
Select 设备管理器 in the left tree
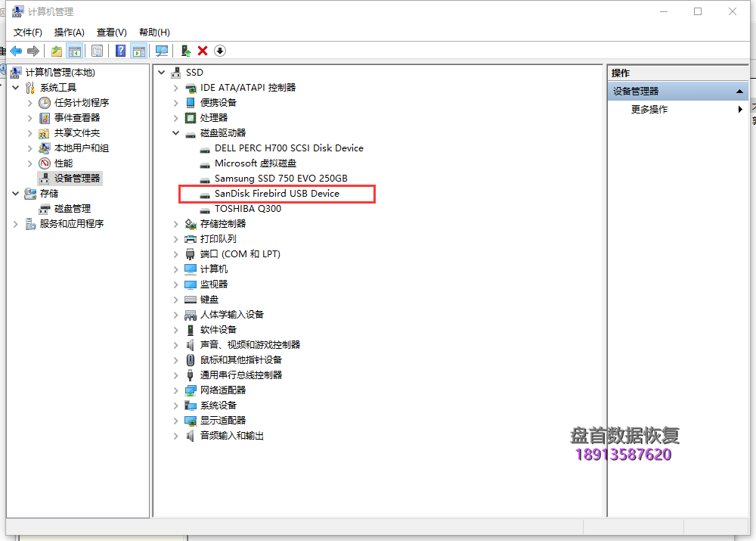(x=77, y=178)
